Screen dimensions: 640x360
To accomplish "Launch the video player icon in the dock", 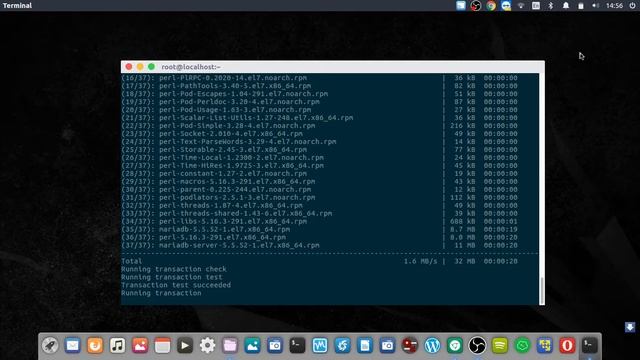I will point(185,346).
